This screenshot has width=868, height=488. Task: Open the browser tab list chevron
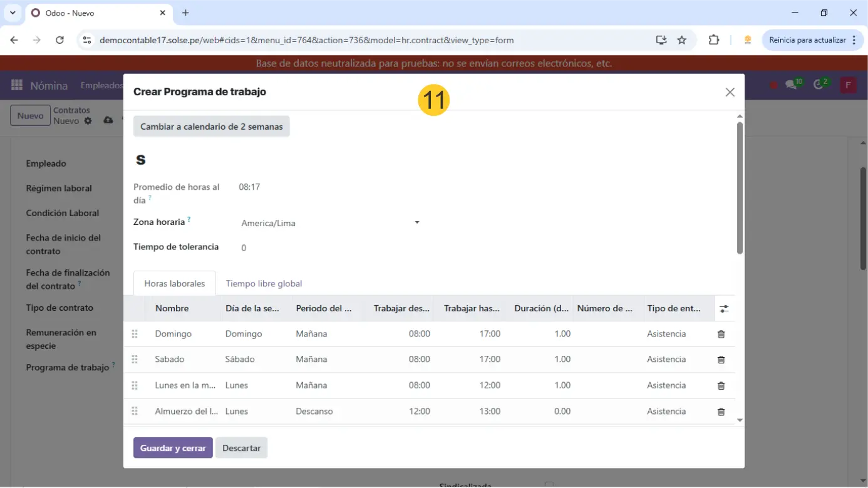12,13
